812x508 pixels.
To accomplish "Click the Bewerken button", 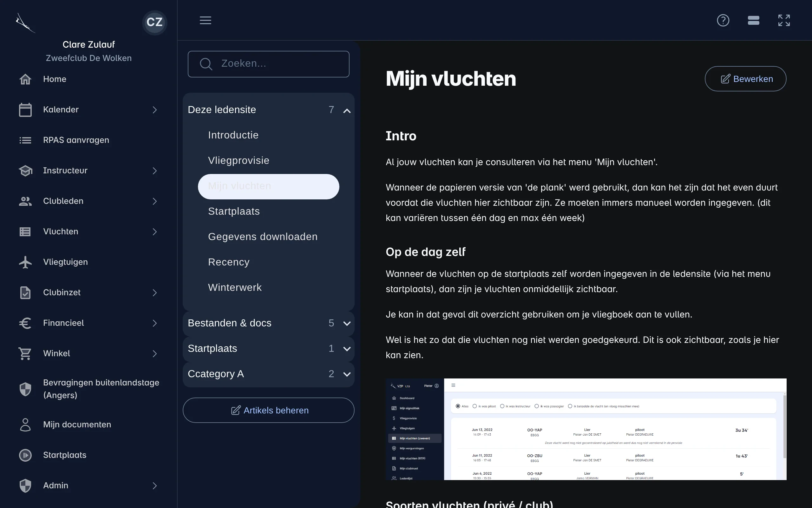I will pos(745,79).
